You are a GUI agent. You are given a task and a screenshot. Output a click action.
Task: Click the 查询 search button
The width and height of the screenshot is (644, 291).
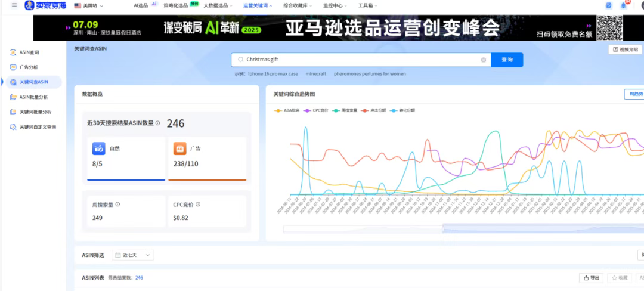pyautogui.click(x=507, y=60)
